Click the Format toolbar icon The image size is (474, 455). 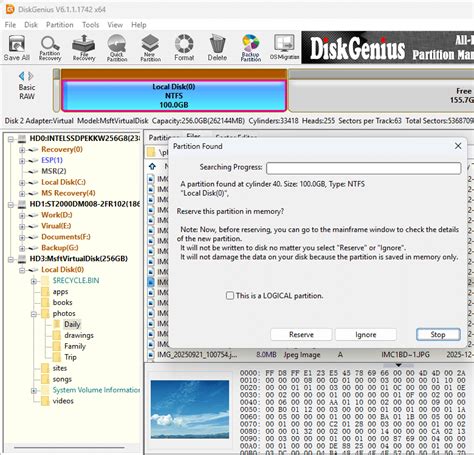tap(184, 48)
